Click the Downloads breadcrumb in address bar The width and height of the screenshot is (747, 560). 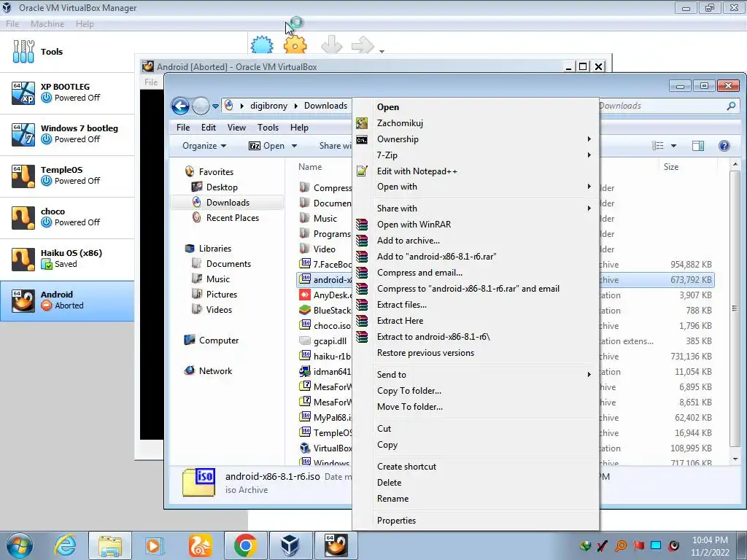click(325, 106)
